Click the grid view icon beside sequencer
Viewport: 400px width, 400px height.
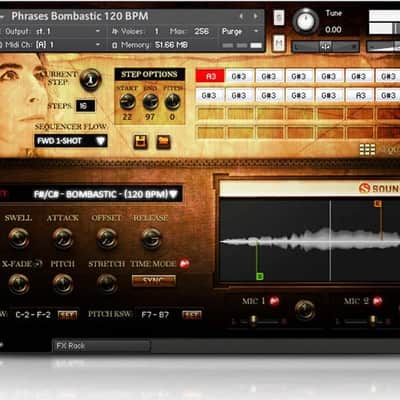[x=367, y=150]
